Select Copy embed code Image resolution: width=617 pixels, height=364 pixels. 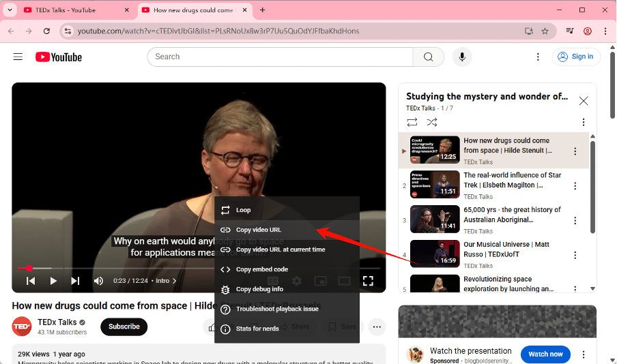pyautogui.click(x=287, y=269)
